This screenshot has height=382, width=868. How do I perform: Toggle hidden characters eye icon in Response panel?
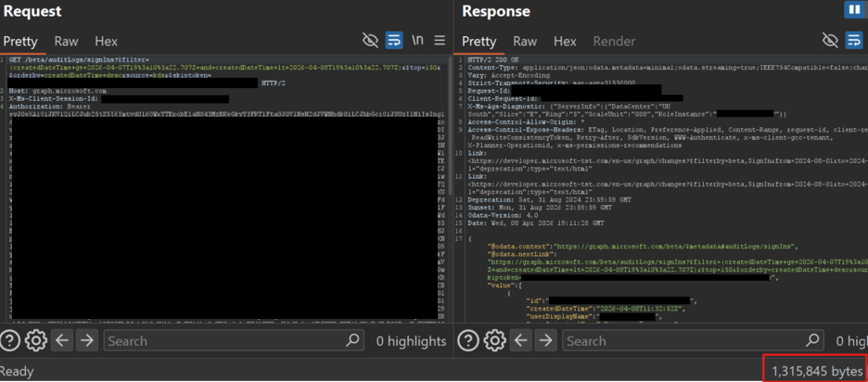830,41
